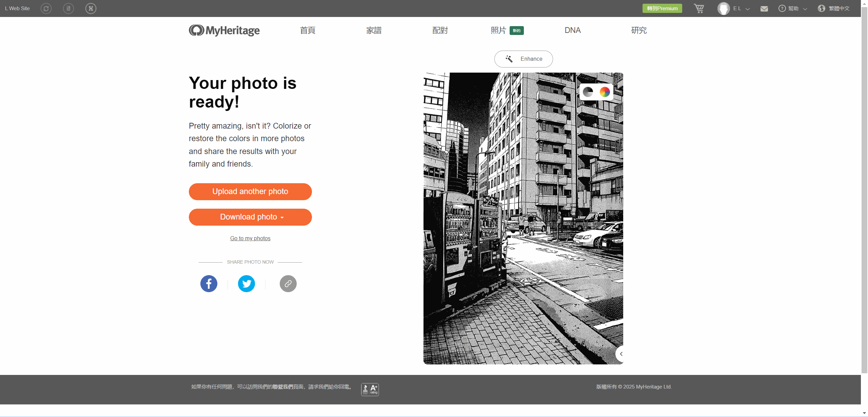Copy the share link icon
Viewport: 868px width, 417px height.
click(x=288, y=284)
